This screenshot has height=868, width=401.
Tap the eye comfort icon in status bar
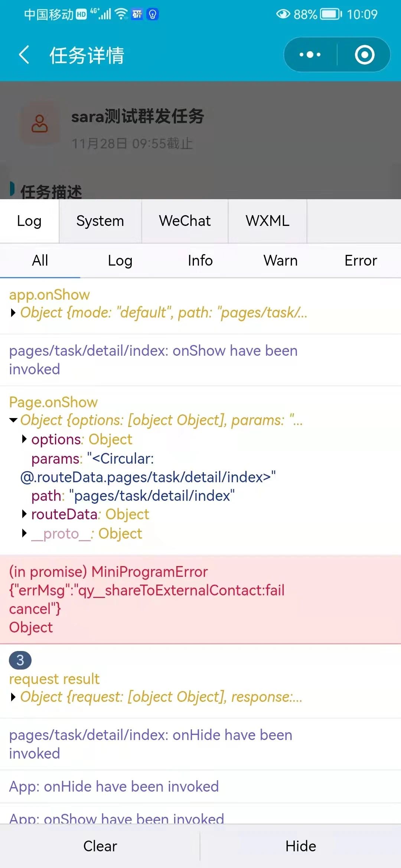283,14
